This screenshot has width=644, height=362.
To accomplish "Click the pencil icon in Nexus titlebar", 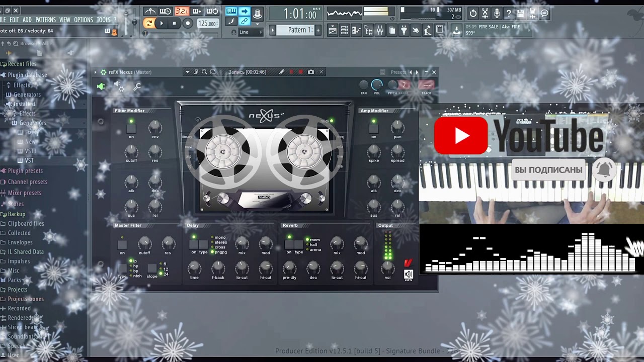I will click(x=282, y=72).
